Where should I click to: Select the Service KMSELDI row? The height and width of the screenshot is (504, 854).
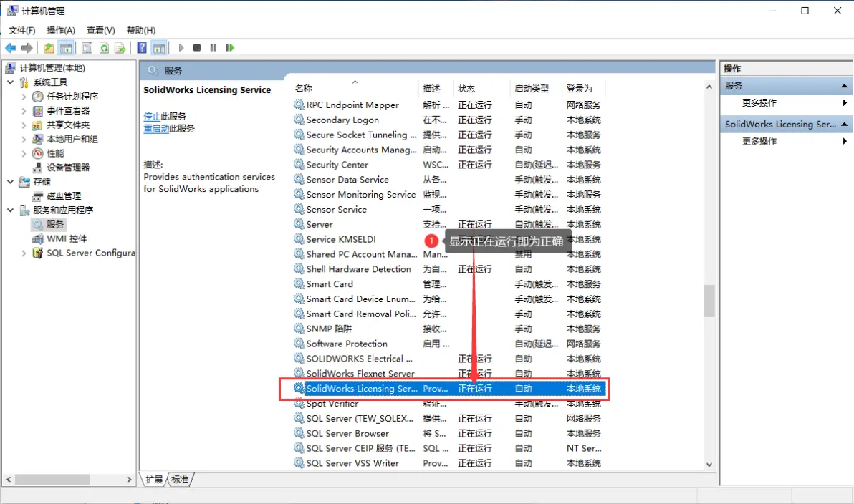(x=341, y=240)
